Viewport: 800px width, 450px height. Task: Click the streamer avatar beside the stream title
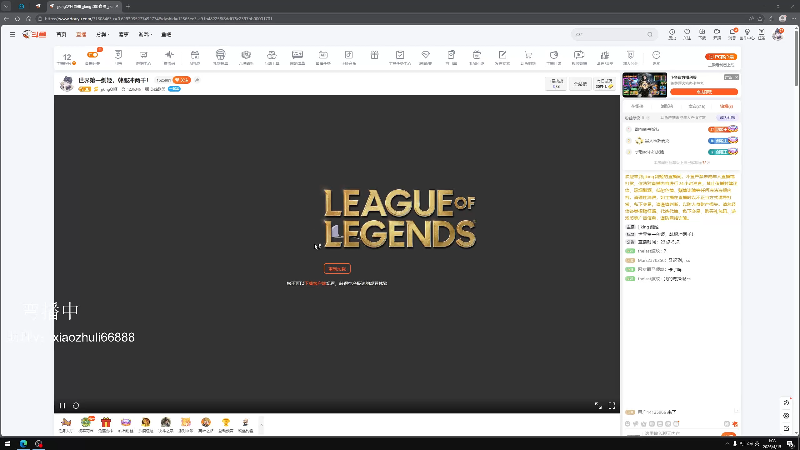click(66, 84)
